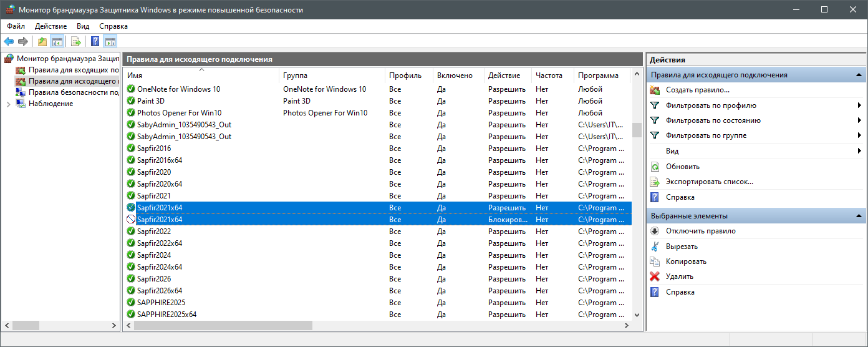Image resolution: width=868 pixels, height=347 pixels.
Task: Toggle the console tree toolbar icon
Action: (57, 42)
